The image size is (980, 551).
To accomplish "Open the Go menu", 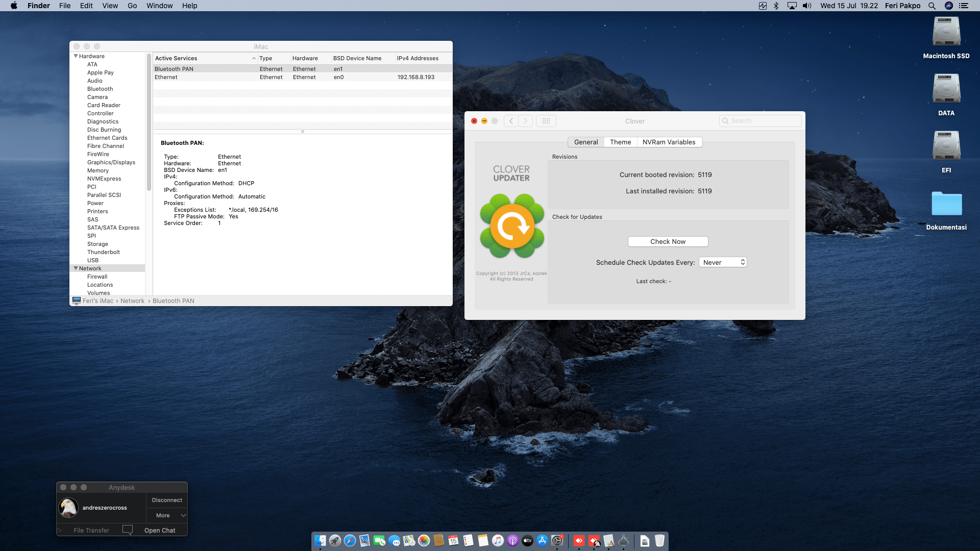I will [132, 6].
